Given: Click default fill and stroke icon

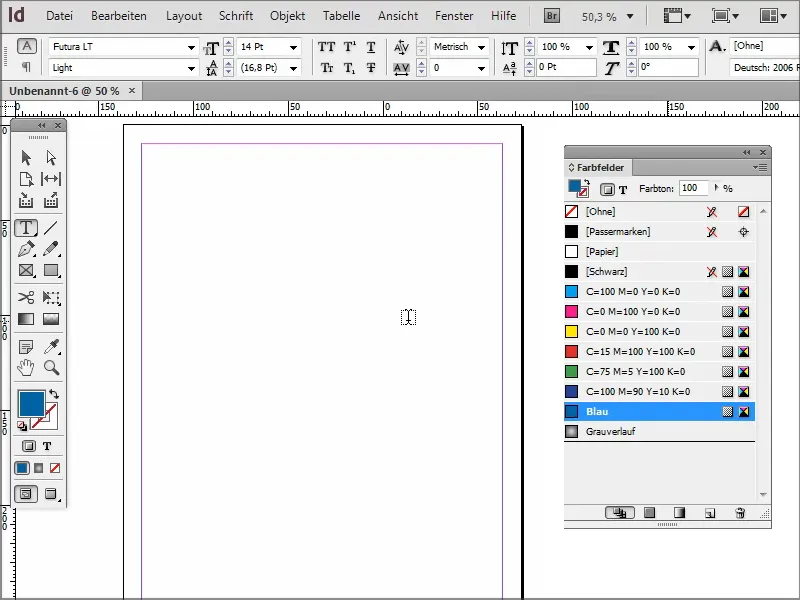Looking at the screenshot, I should (x=22, y=426).
